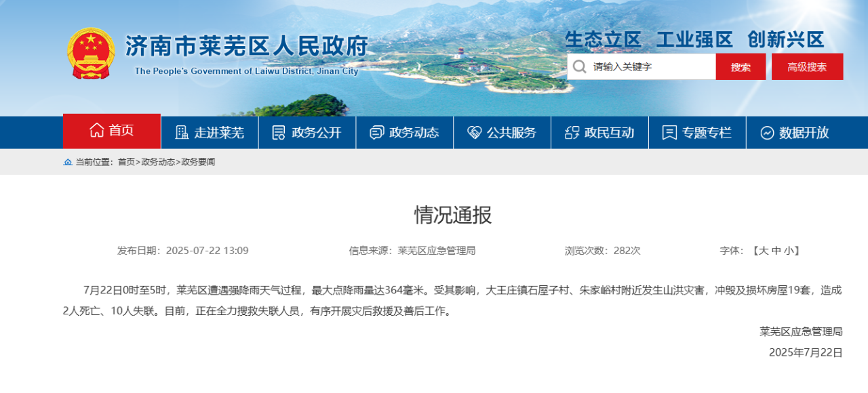Click the closing date 2025年7月22日

point(806,352)
